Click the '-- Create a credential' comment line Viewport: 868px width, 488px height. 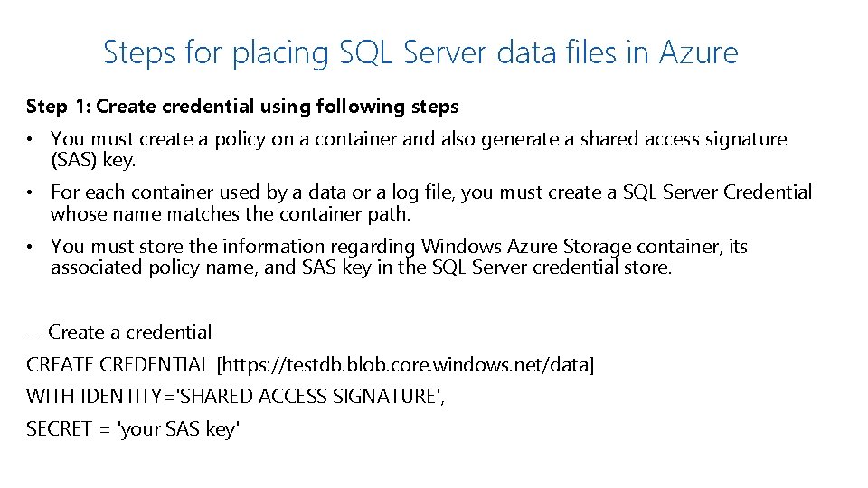(x=119, y=332)
